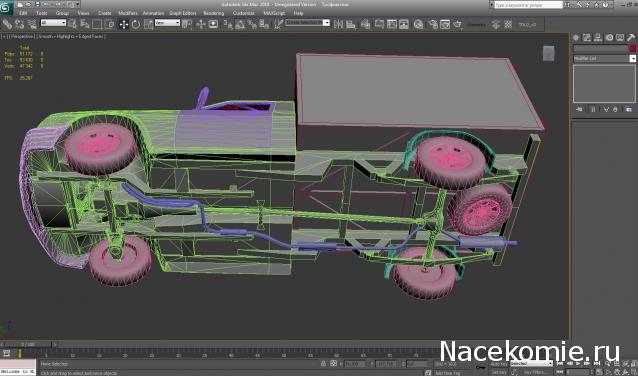Toggle Spinner Snap

[264, 25]
